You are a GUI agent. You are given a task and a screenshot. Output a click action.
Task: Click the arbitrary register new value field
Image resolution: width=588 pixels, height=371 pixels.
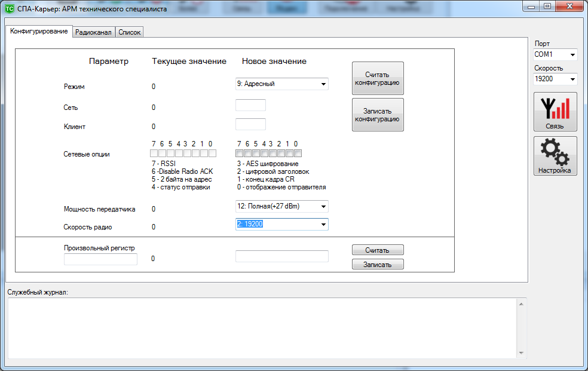click(x=282, y=256)
